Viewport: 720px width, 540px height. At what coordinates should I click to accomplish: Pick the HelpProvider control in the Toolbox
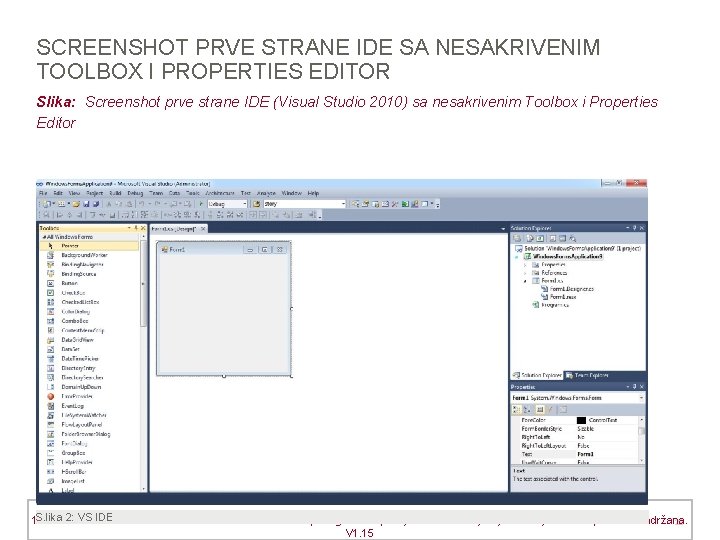click(89, 462)
